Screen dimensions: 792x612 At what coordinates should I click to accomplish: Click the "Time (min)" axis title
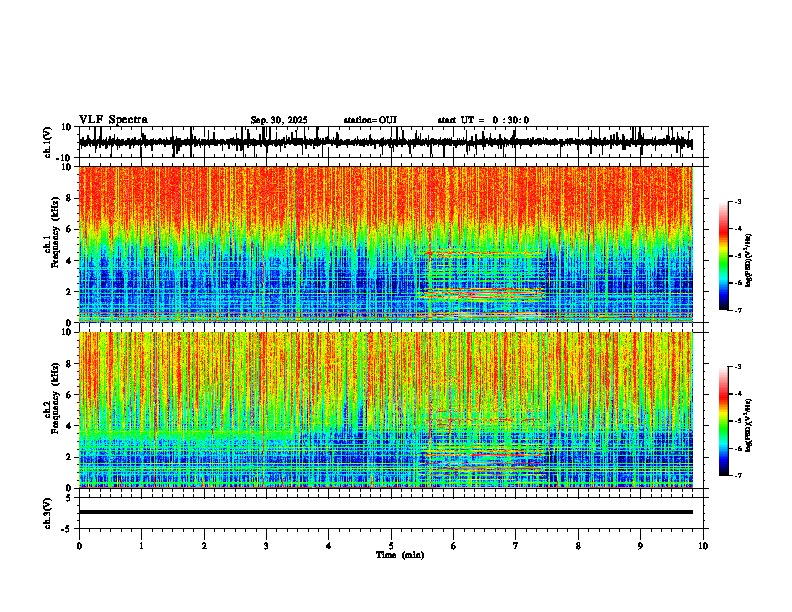pyautogui.click(x=400, y=555)
